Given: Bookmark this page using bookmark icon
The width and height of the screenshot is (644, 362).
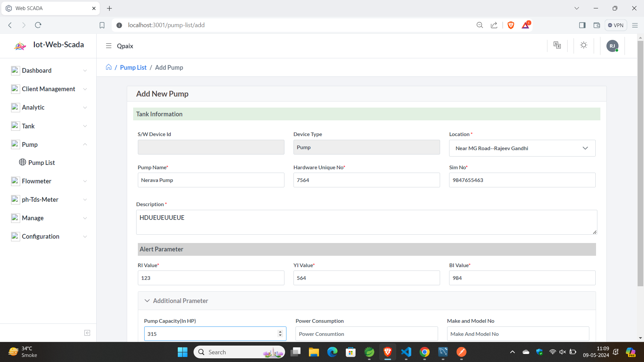Looking at the screenshot, I should pyautogui.click(x=102, y=25).
